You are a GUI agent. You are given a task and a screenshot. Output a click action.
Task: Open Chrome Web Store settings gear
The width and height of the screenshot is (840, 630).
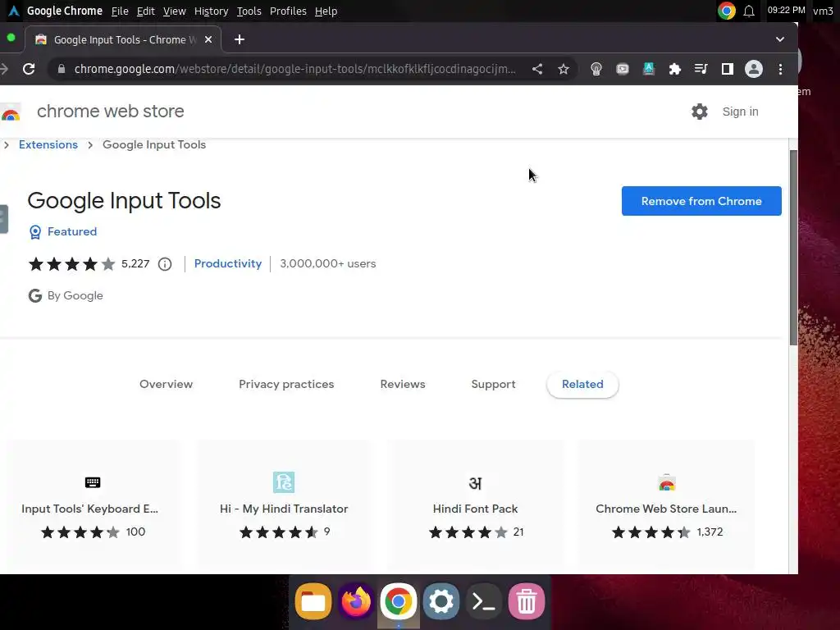(x=699, y=112)
